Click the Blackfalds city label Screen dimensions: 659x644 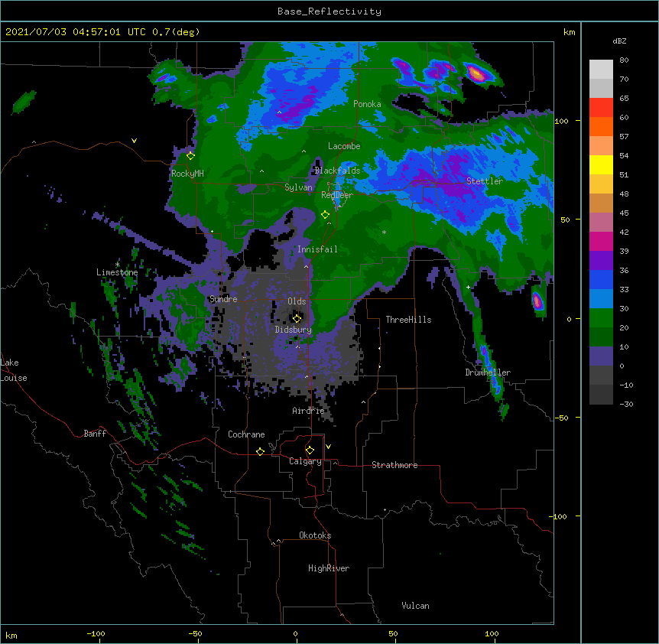point(337,171)
